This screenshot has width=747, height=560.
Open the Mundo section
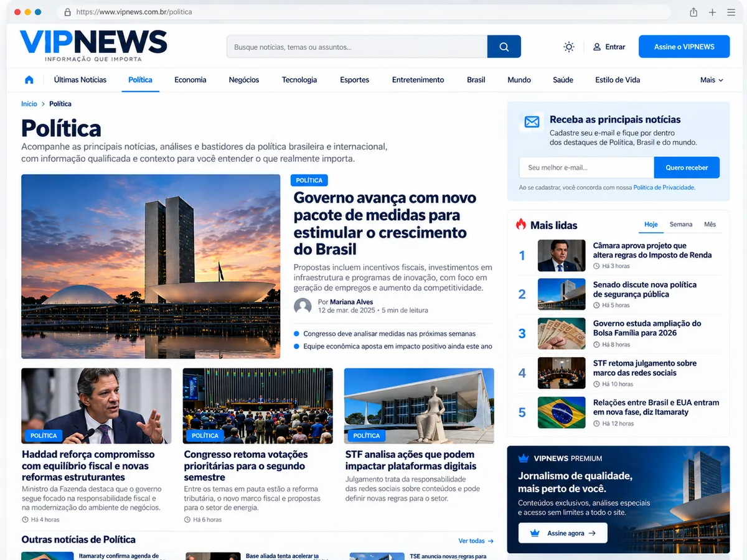click(519, 80)
